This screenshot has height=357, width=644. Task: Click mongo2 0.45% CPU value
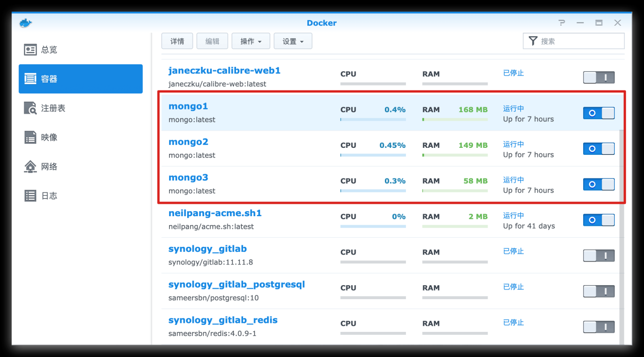point(392,145)
